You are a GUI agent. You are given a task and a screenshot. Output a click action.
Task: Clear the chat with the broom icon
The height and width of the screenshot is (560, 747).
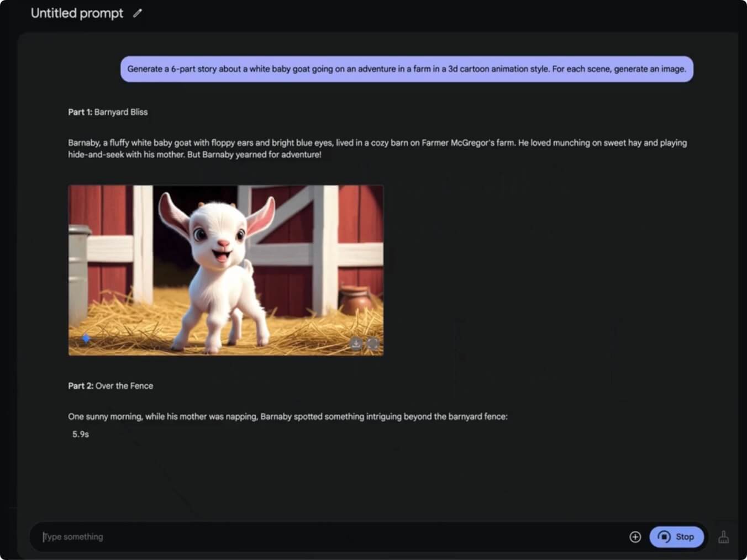723,537
